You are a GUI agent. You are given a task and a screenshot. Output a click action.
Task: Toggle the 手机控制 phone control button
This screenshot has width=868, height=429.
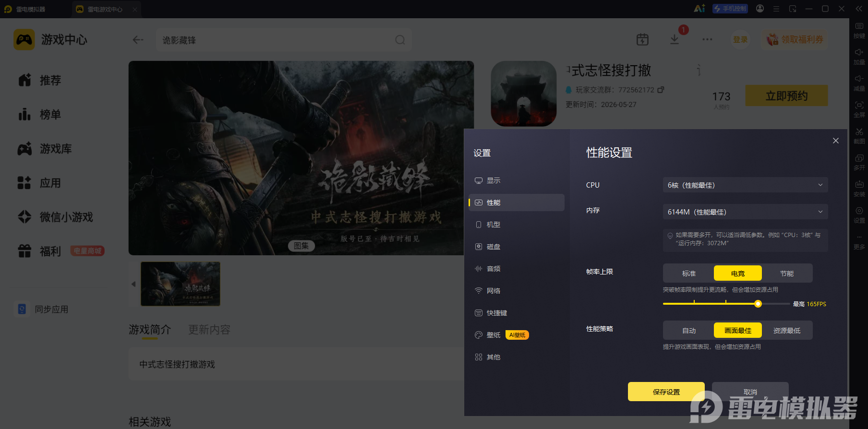pyautogui.click(x=730, y=9)
